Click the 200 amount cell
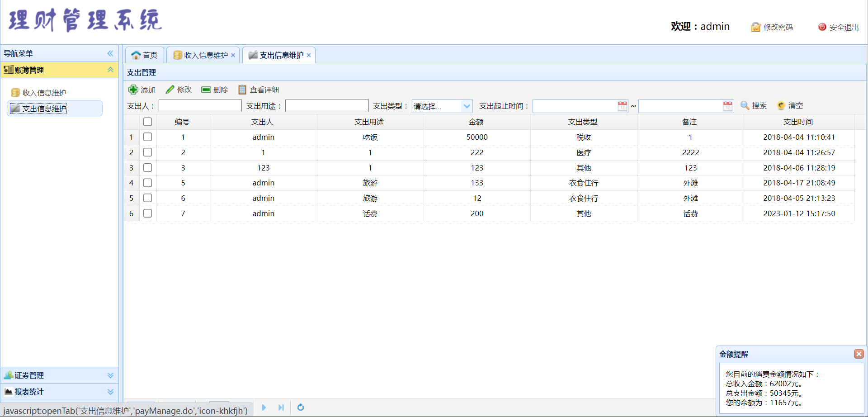The height and width of the screenshot is (417, 868). pyautogui.click(x=476, y=213)
